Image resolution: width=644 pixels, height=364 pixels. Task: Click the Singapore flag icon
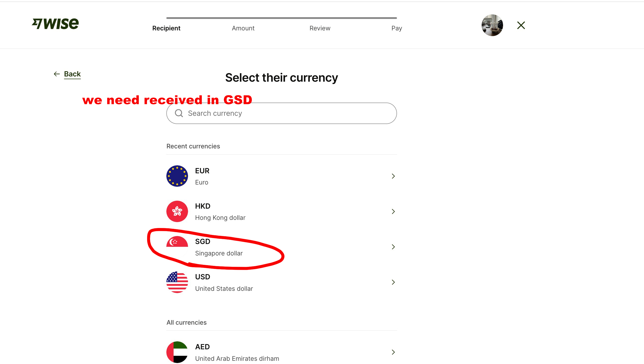click(x=177, y=247)
